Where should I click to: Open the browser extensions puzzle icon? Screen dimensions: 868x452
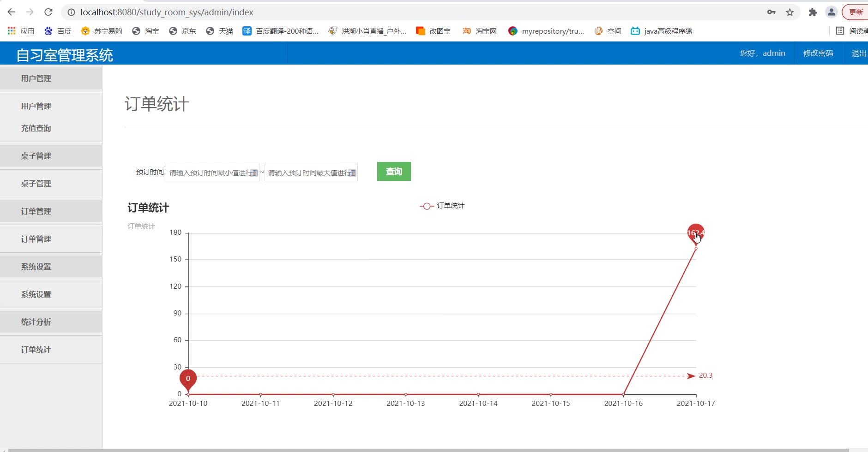click(813, 12)
